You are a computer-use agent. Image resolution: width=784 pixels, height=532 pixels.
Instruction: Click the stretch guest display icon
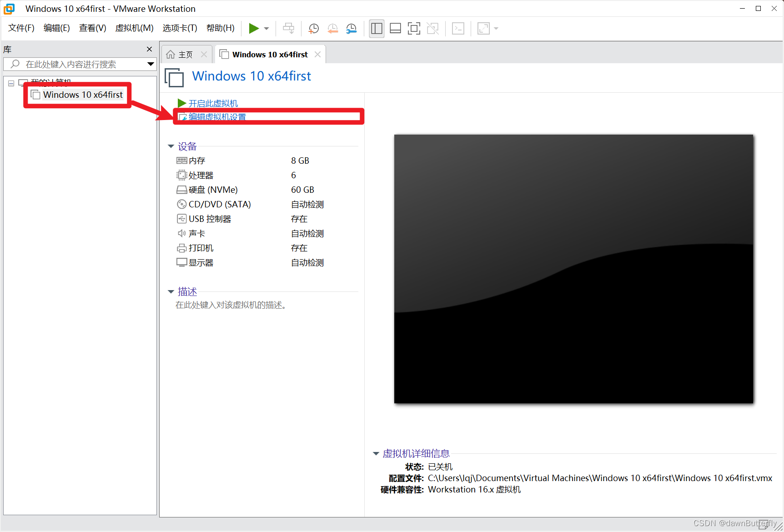[x=483, y=29]
